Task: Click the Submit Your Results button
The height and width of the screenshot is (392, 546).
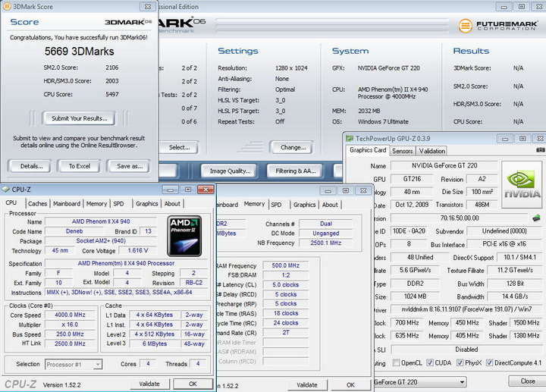Action: coord(79,118)
